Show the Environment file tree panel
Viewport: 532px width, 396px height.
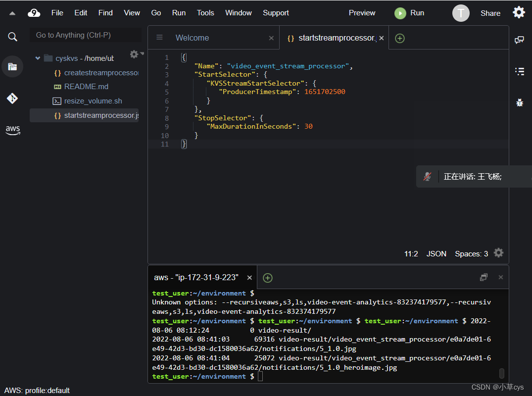(x=12, y=66)
